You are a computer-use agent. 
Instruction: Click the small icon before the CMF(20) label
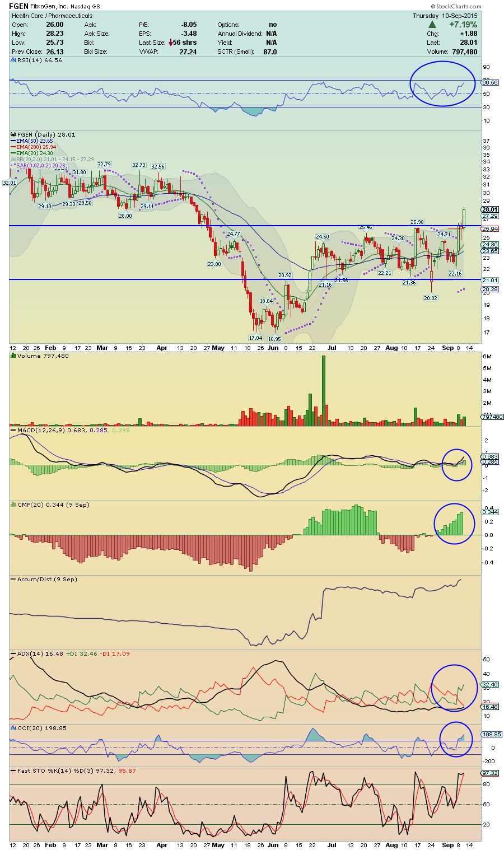[14, 505]
